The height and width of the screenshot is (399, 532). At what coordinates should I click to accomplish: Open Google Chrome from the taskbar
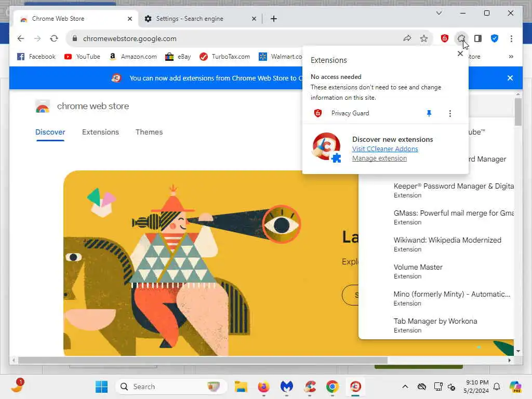click(x=332, y=387)
